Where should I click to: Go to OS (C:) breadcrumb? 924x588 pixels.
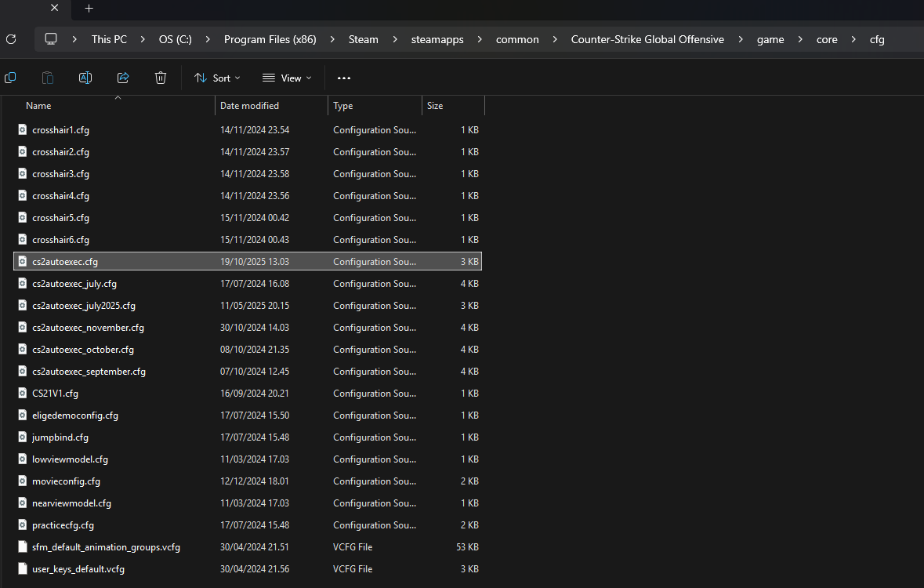175,39
